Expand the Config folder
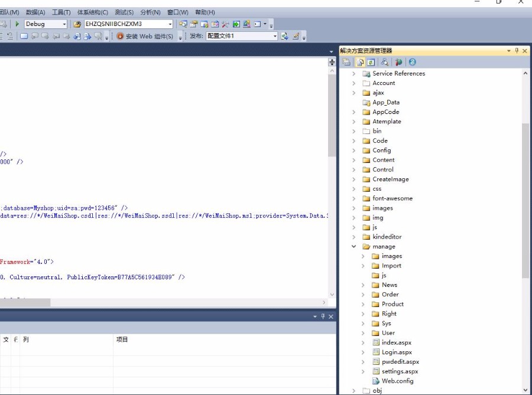Viewport: 532px width, 395px height. click(353, 151)
